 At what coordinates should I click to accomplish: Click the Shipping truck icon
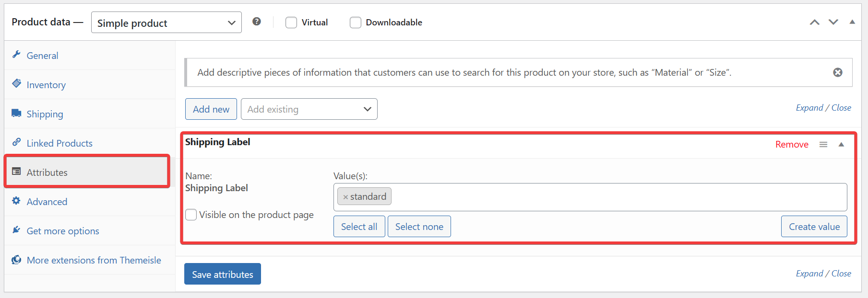pos(17,113)
